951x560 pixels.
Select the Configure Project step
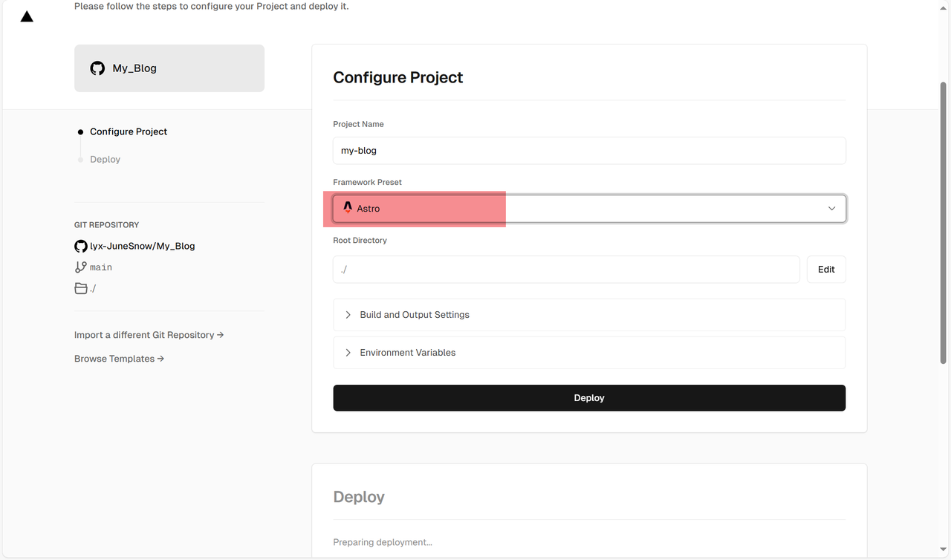129,131
